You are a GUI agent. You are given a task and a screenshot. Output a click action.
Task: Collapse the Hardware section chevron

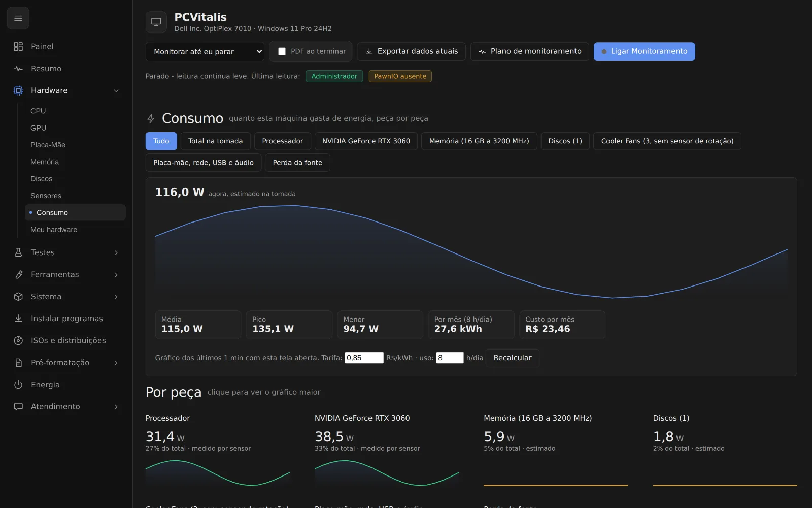(116, 91)
